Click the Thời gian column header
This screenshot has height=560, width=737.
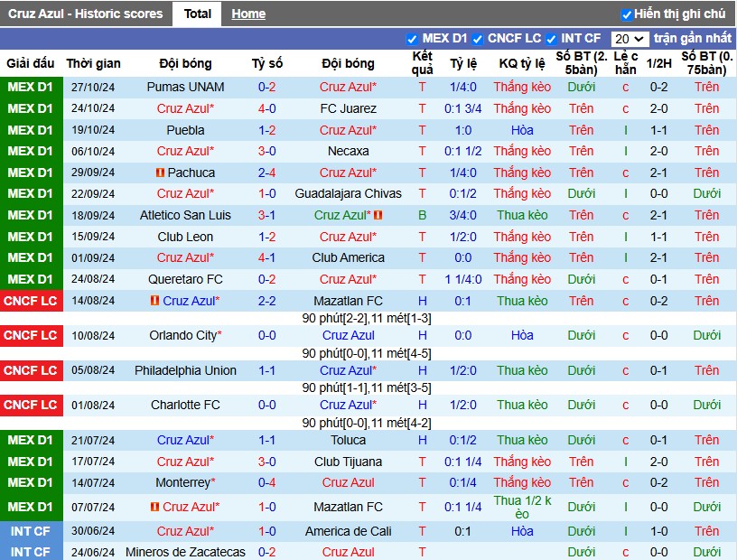(x=93, y=63)
